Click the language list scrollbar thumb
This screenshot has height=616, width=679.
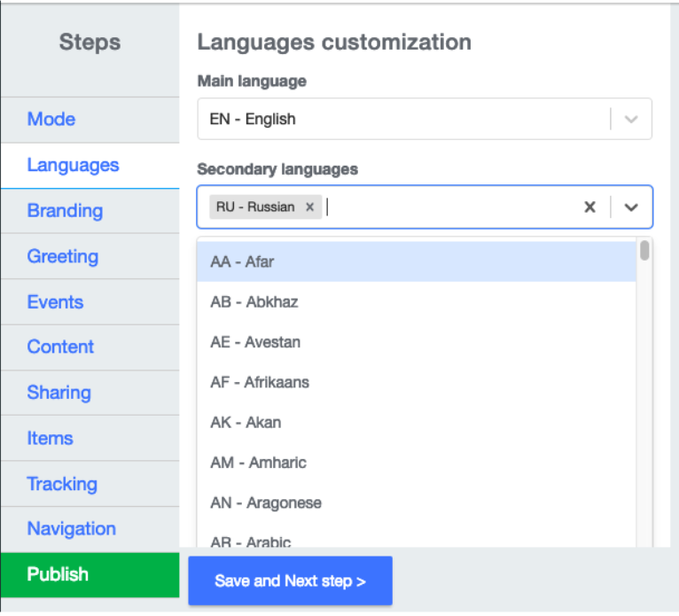[644, 251]
